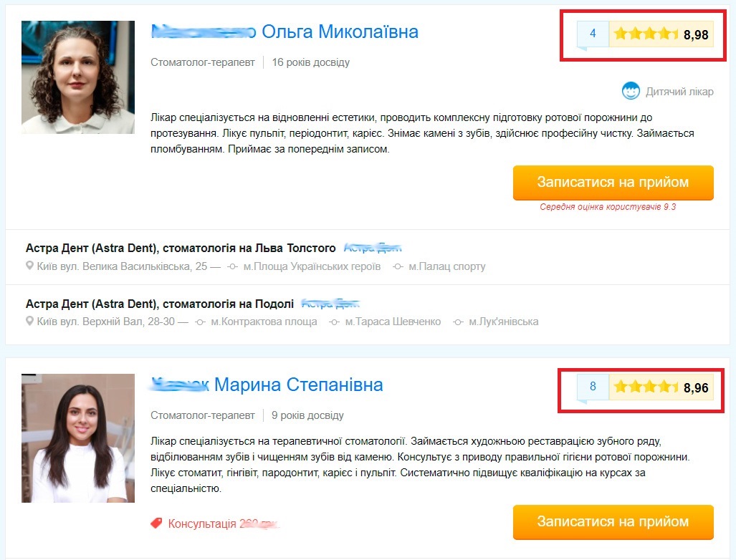Select metro station м.Контрактова площа
Image resolution: width=736 pixels, height=560 pixels.
tap(264, 322)
